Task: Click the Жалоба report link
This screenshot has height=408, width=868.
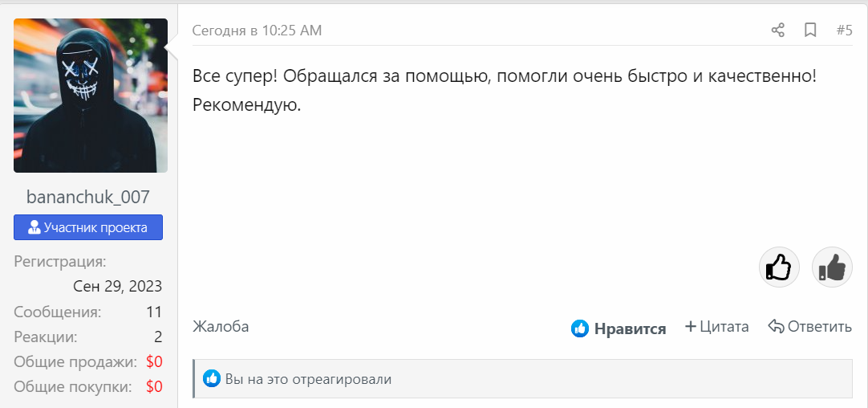Action: pyautogui.click(x=221, y=327)
